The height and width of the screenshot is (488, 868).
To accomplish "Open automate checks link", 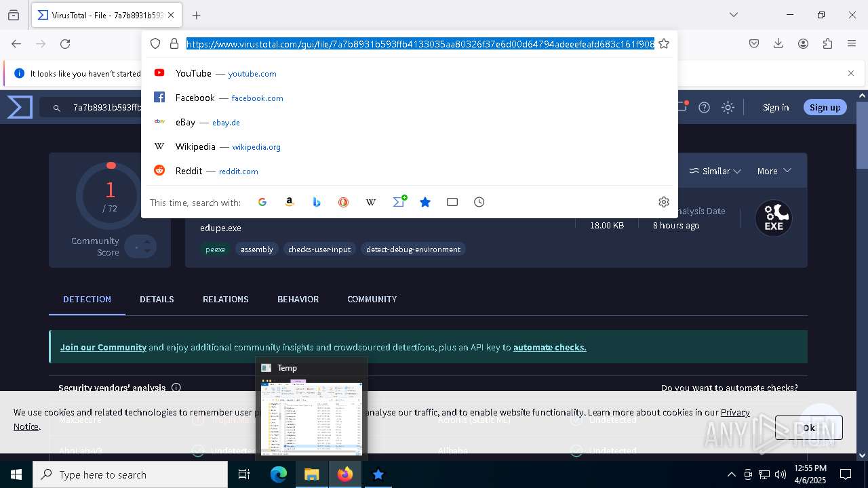I will [x=549, y=347].
